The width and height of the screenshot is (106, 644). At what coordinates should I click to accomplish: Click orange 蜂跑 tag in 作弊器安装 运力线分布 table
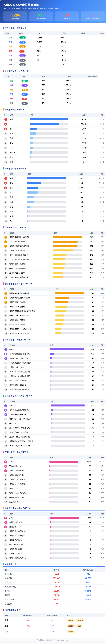point(23,47)
